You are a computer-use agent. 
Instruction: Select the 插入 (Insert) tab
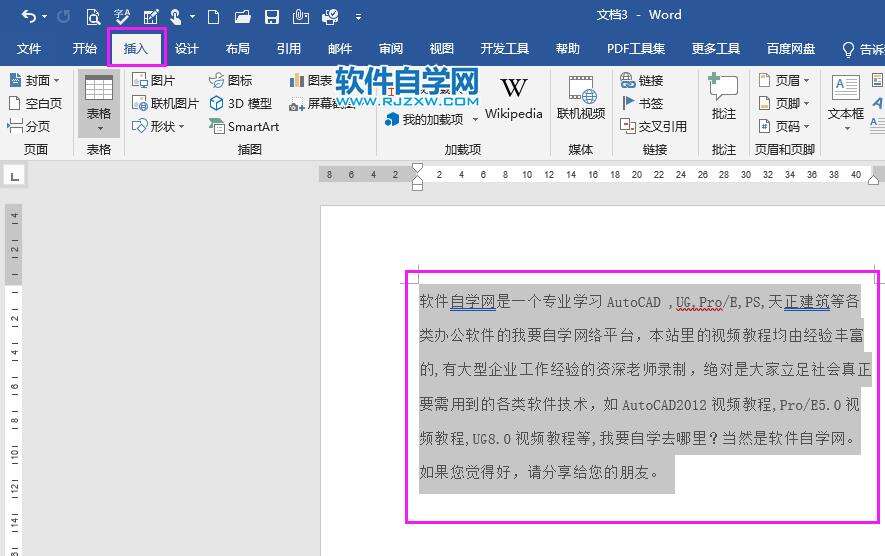(x=136, y=49)
